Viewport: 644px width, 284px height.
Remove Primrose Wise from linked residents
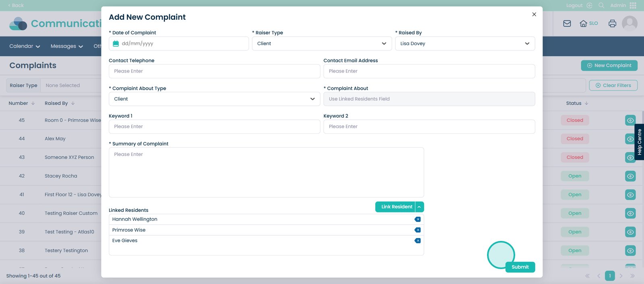pyautogui.click(x=417, y=230)
